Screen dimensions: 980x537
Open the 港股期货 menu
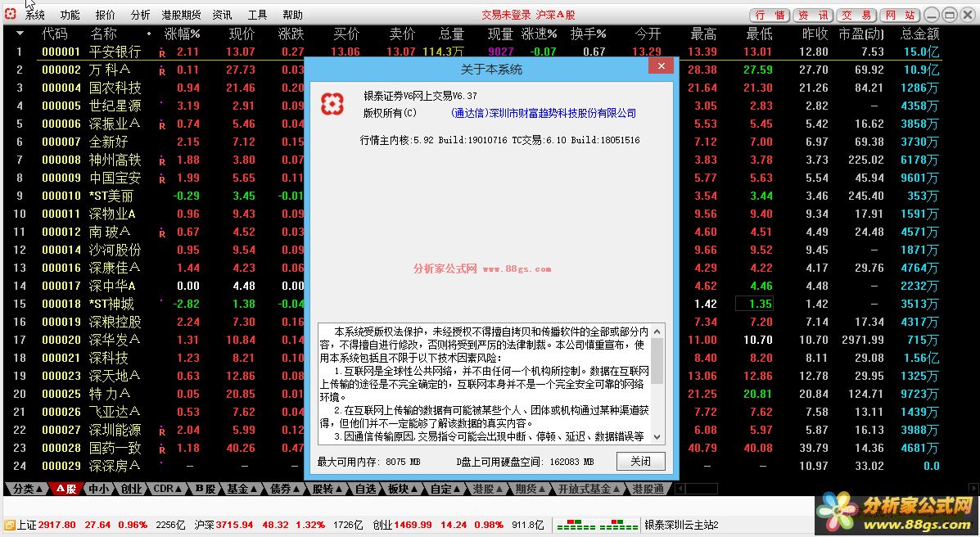181,15
